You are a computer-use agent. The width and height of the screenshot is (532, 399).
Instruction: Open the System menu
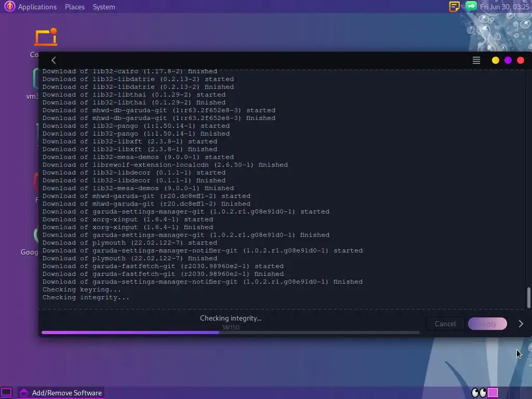104,7
